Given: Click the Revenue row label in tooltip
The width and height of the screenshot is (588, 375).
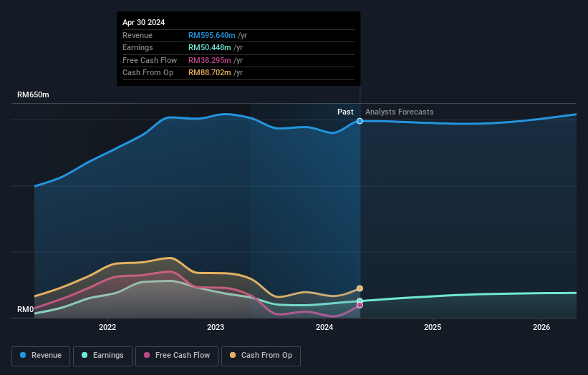Looking at the screenshot, I should [138, 35].
